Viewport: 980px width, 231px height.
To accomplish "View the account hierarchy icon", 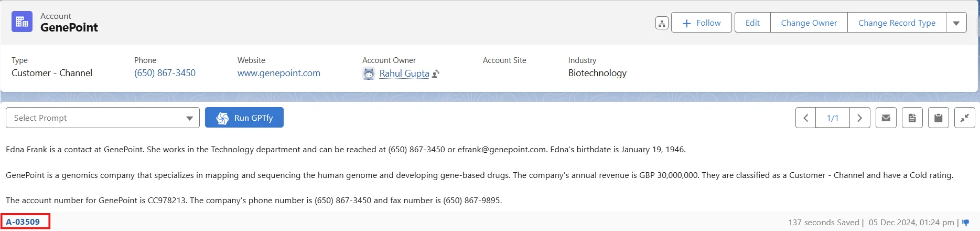I will [662, 23].
